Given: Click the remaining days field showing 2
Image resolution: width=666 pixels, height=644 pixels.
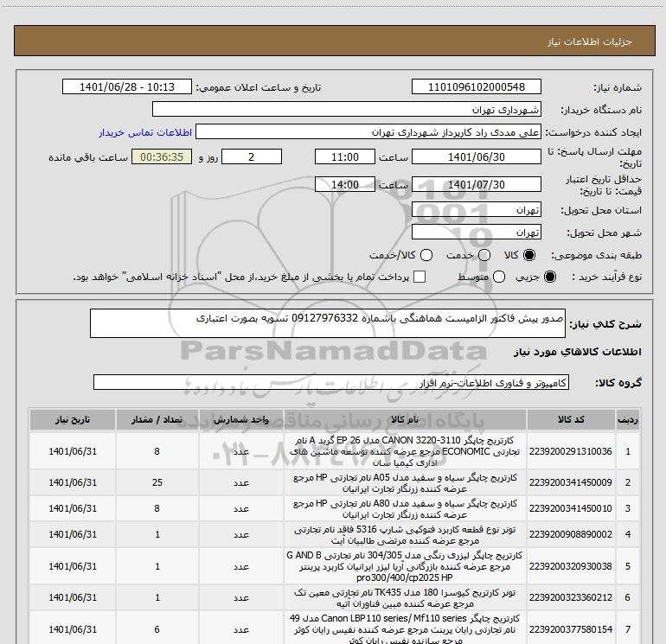Looking at the screenshot, I should (x=252, y=156).
